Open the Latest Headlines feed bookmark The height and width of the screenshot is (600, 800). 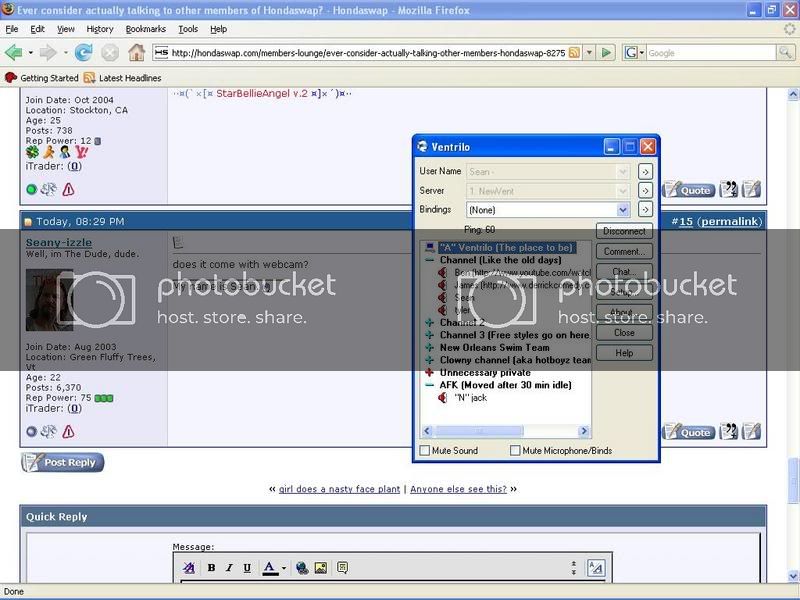[x=122, y=78]
